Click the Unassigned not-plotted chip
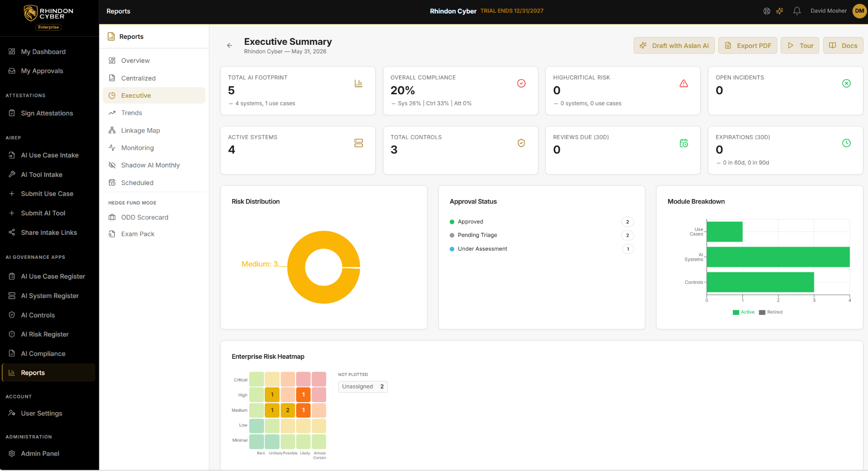 click(x=363, y=387)
